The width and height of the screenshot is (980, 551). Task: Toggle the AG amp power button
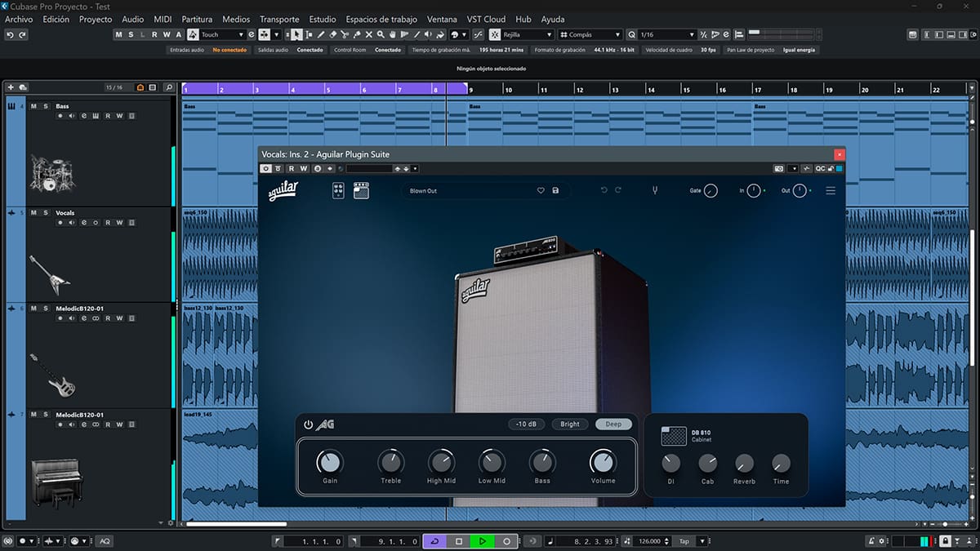pos(308,424)
